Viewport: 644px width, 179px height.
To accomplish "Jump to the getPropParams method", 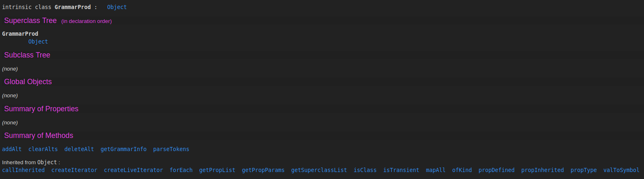I will pyautogui.click(x=263, y=170).
